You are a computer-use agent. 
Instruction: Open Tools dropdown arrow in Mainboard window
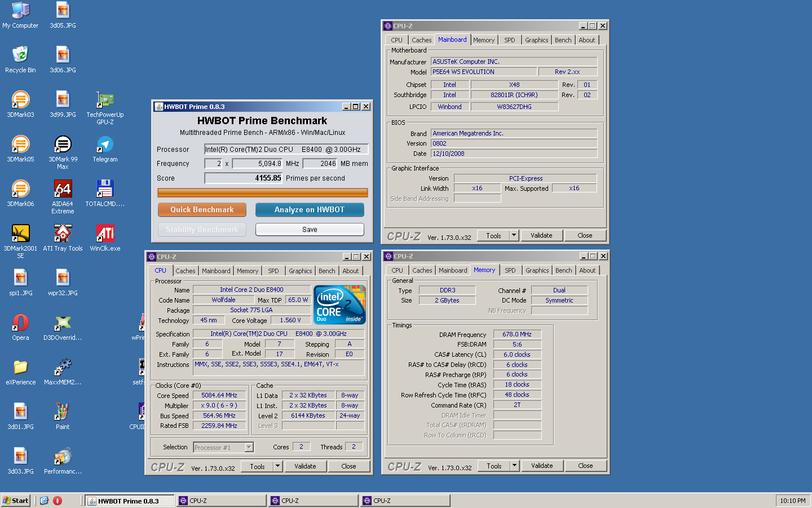514,235
